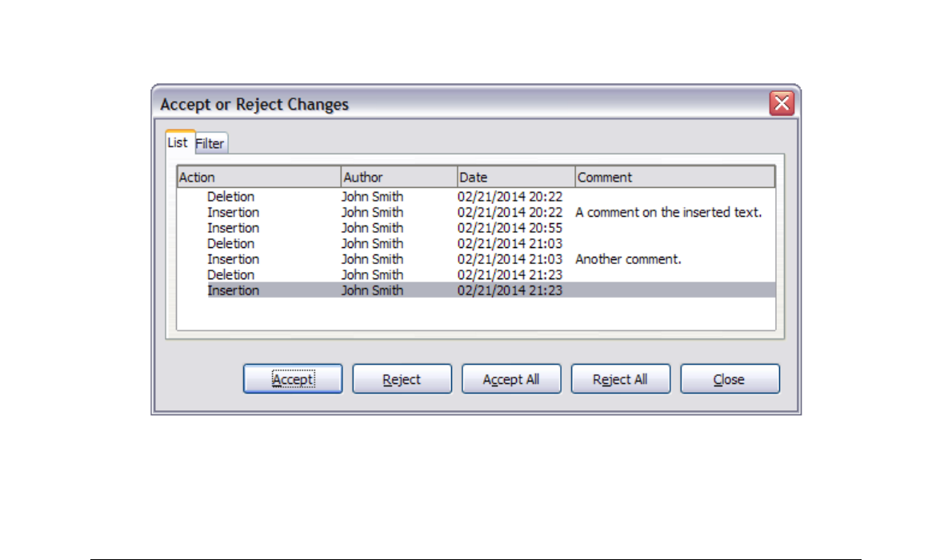Viewport: 952px width, 560px height.
Task: Select the Deletion row dated 21:03
Action: tap(476, 243)
